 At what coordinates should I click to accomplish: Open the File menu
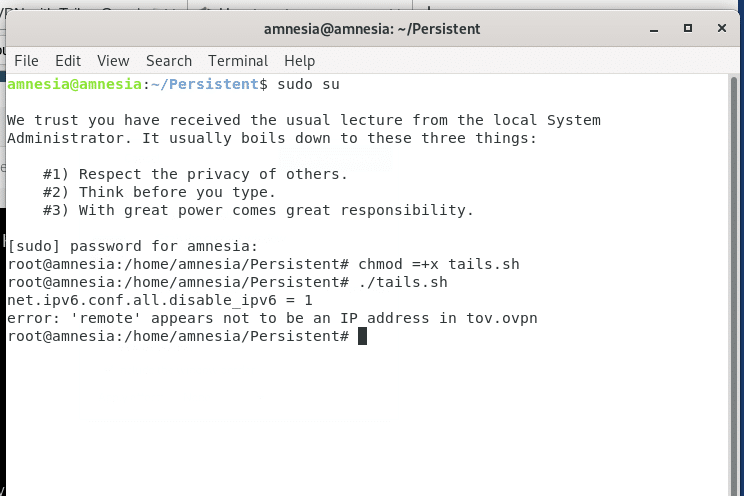point(26,61)
